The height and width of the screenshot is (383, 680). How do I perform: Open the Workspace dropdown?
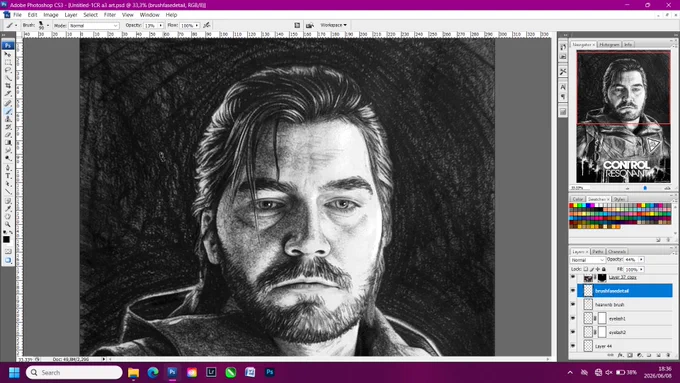coord(333,25)
